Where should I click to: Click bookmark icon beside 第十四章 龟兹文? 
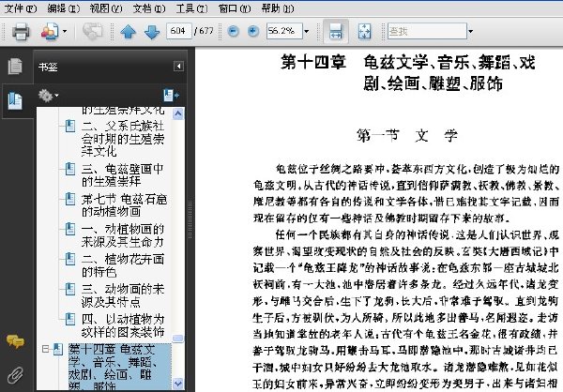tap(58, 349)
